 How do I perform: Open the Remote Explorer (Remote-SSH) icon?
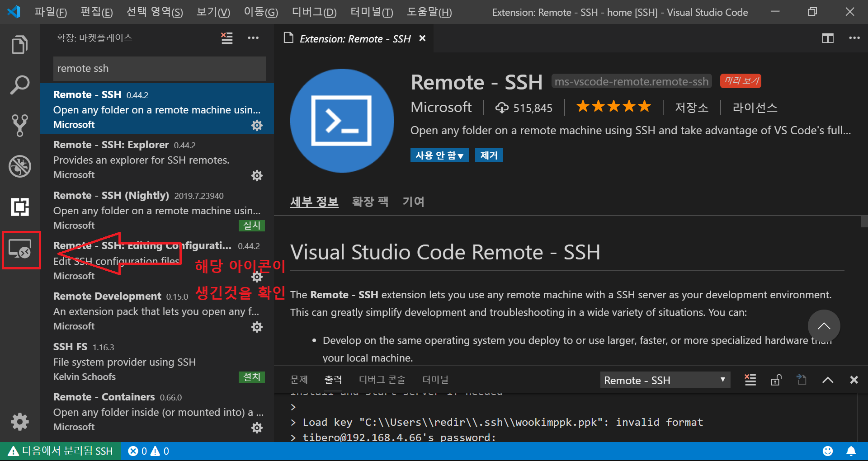pos(20,249)
